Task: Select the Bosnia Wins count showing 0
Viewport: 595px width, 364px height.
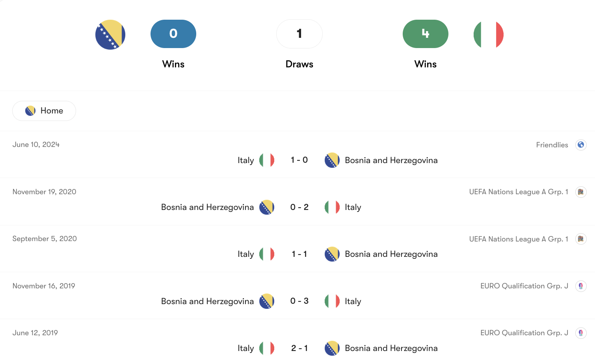Action: [x=173, y=34]
